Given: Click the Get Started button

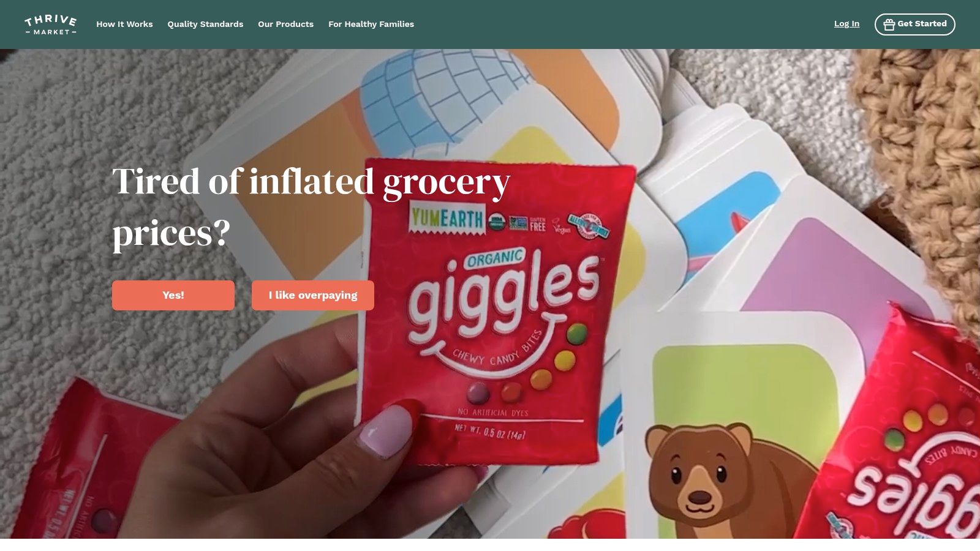Looking at the screenshot, I should coord(914,24).
